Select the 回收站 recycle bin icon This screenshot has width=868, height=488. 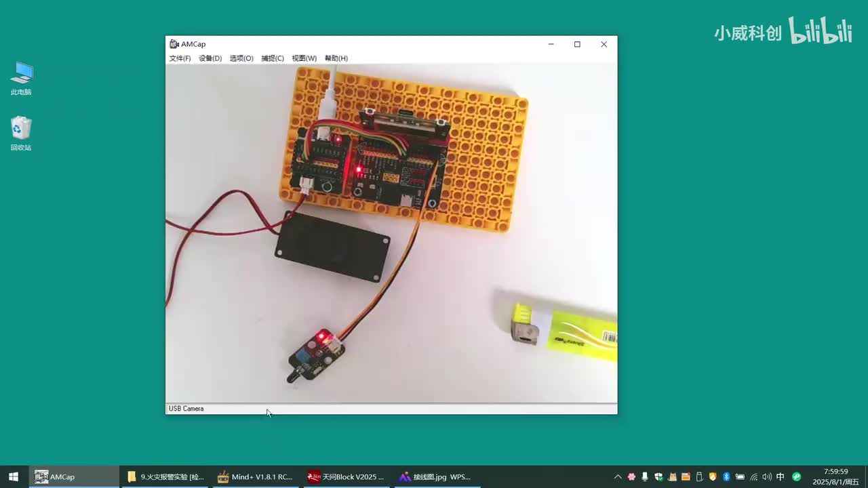pos(21,134)
